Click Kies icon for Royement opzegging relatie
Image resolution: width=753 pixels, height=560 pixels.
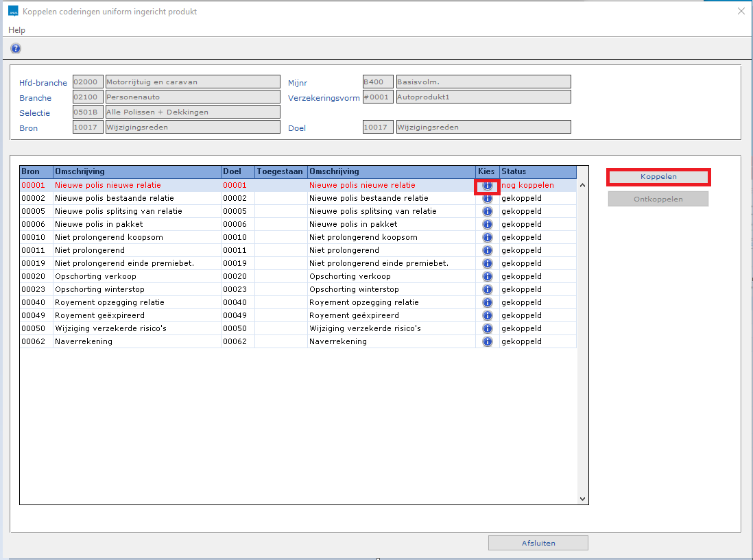point(487,303)
